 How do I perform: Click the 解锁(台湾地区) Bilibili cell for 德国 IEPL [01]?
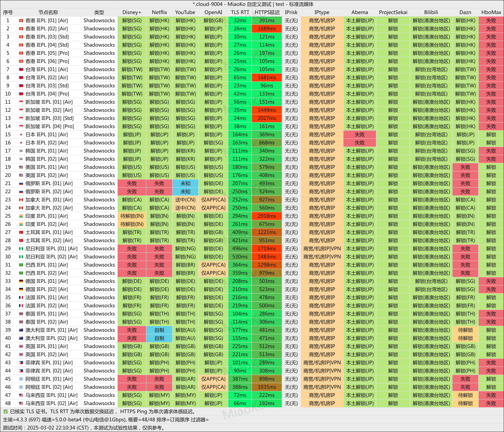click(x=431, y=281)
